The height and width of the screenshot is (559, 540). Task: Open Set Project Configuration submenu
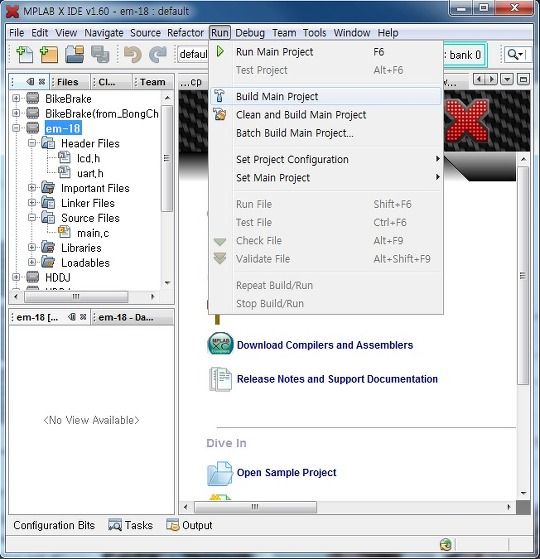[x=326, y=159]
